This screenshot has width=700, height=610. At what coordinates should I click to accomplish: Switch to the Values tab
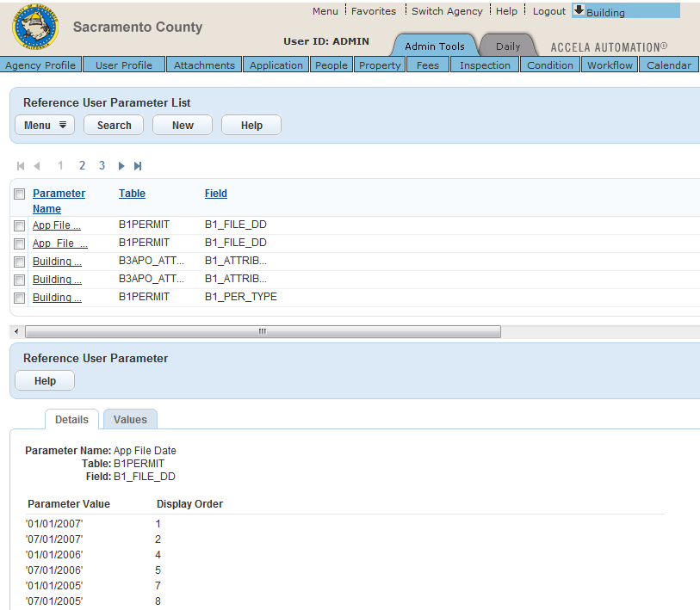pos(130,420)
